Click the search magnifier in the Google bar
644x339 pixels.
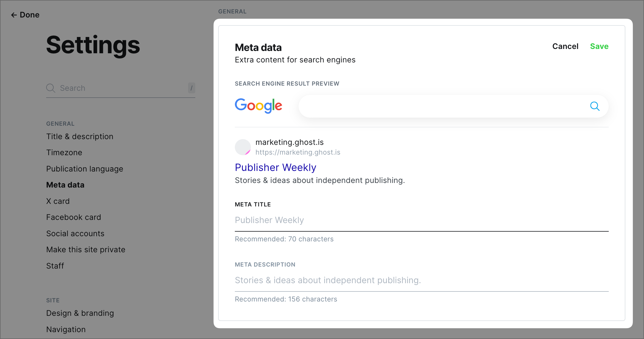click(x=595, y=106)
